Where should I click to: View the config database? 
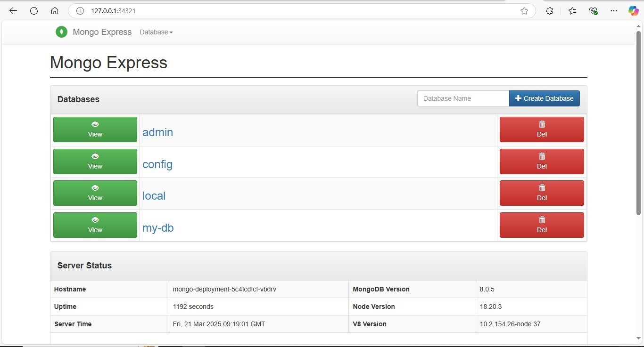(95, 161)
